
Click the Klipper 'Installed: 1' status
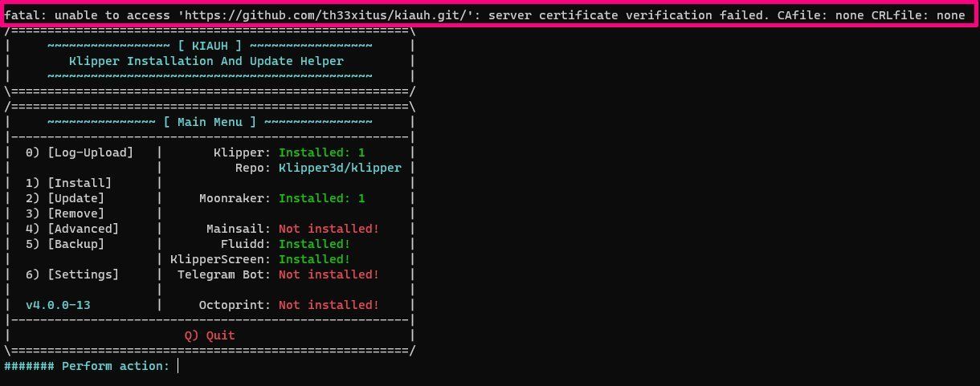coord(322,152)
